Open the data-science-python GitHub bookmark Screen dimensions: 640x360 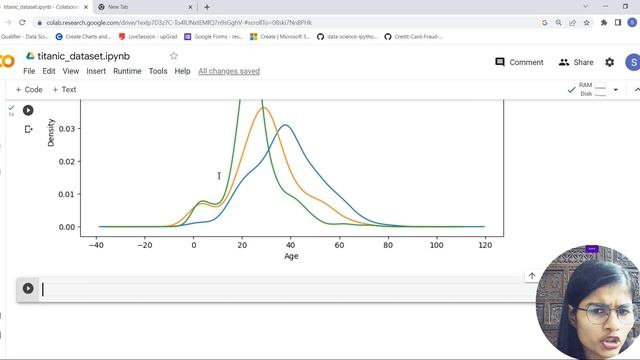[x=347, y=37]
